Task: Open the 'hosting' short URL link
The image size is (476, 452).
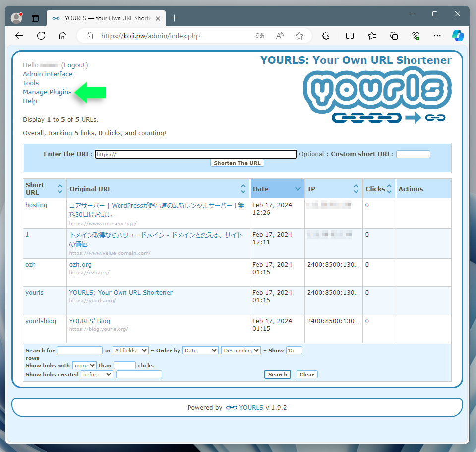Action: (x=36, y=205)
